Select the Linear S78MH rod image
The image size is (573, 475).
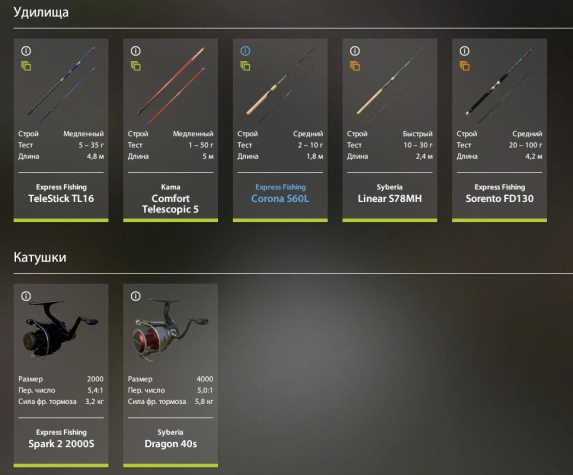(x=390, y=85)
